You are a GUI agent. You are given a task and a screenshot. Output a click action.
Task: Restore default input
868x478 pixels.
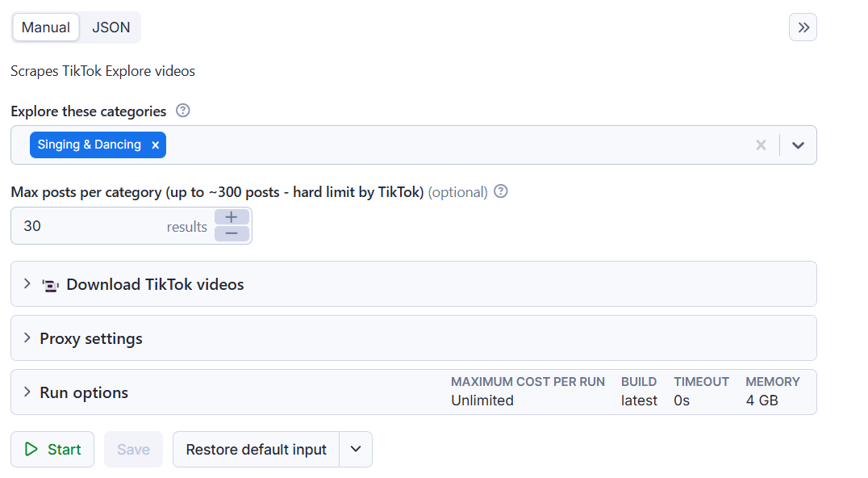[256, 449]
